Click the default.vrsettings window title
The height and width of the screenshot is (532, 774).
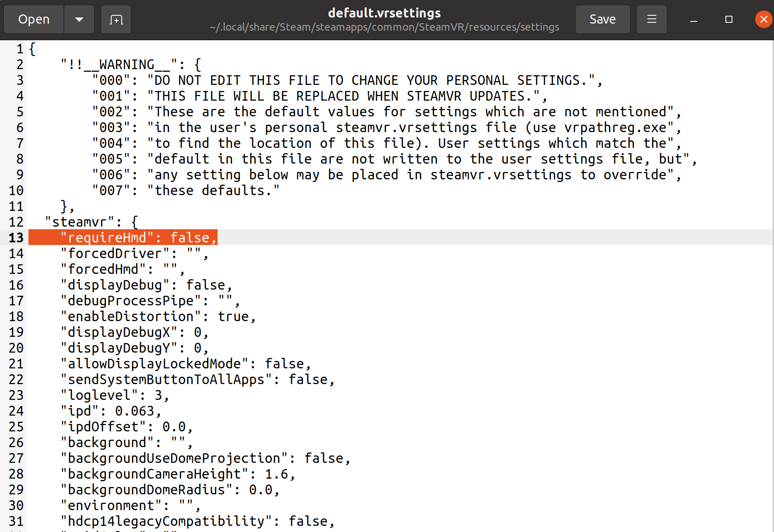[384, 13]
